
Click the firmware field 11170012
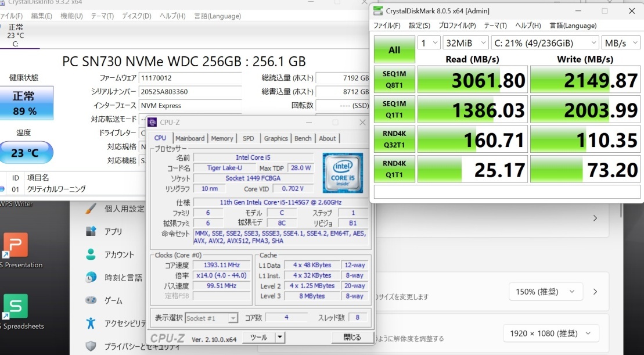point(190,78)
